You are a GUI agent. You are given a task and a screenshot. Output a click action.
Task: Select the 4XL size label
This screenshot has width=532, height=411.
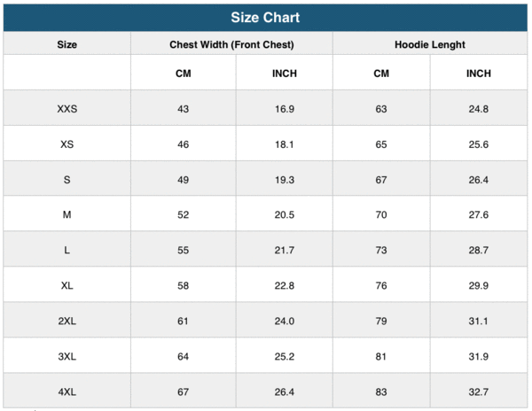tap(66, 392)
